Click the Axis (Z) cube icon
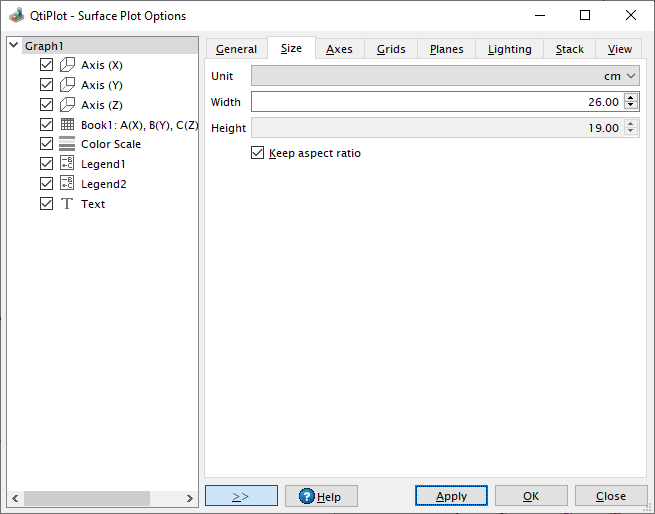655x514 pixels. pyautogui.click(x=67, y=105)
